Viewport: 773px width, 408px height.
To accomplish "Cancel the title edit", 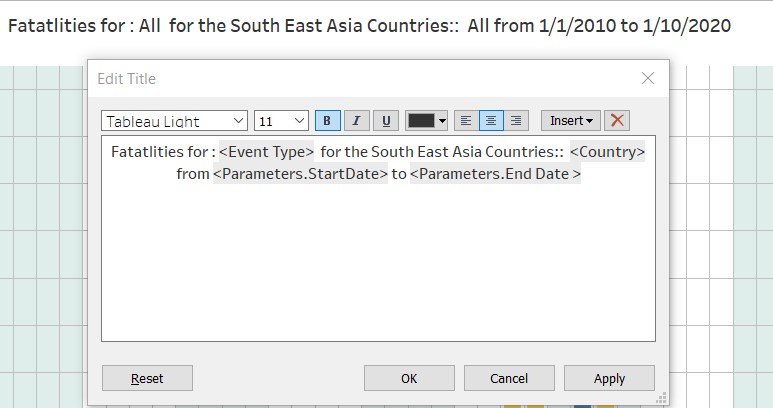I will (509, 378).
